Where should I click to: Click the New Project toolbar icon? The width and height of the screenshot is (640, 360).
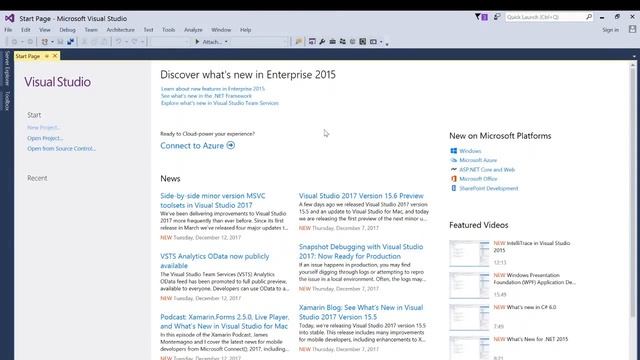point(45,42)
